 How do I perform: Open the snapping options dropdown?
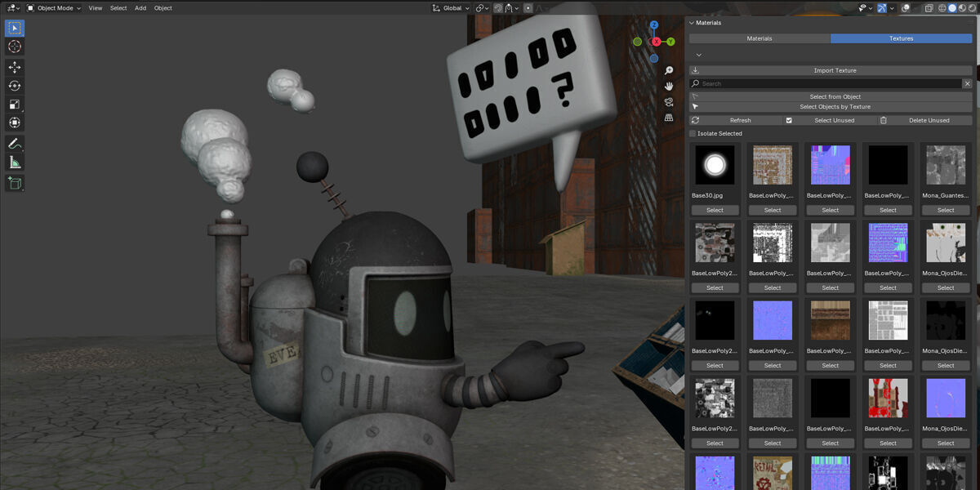click(x=511, y=7)
